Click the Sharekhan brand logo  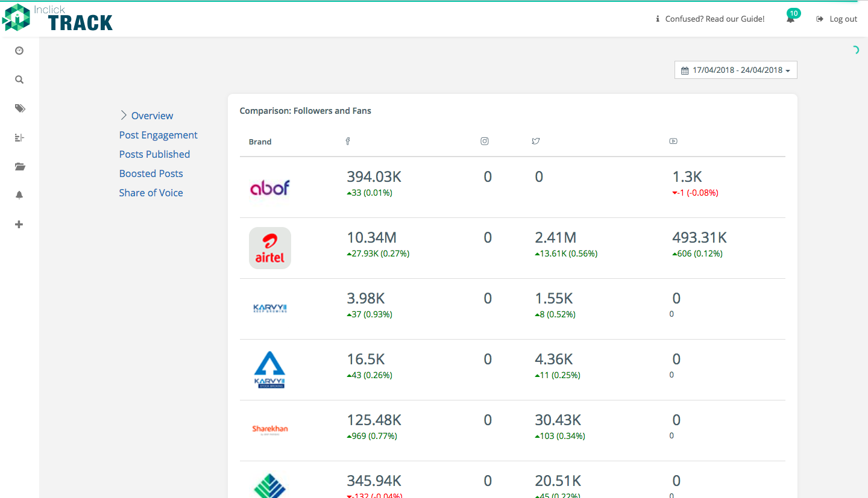point(270,430)
